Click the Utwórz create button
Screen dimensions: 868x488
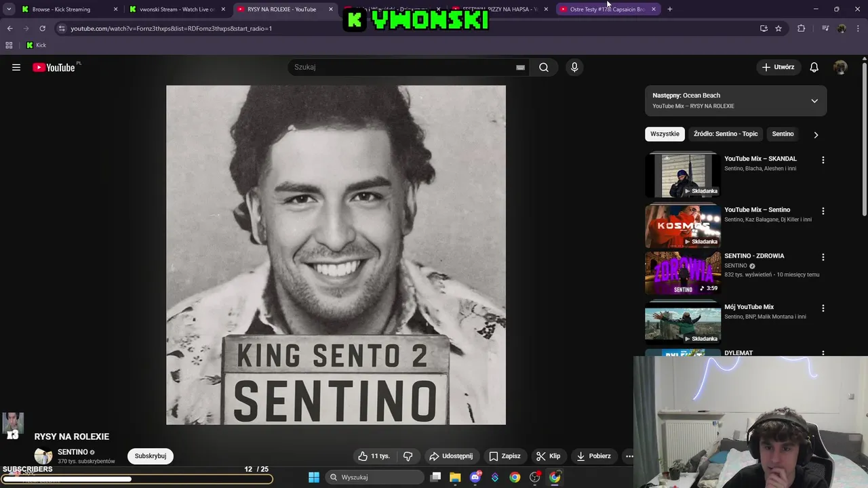[x=778, y=67]
